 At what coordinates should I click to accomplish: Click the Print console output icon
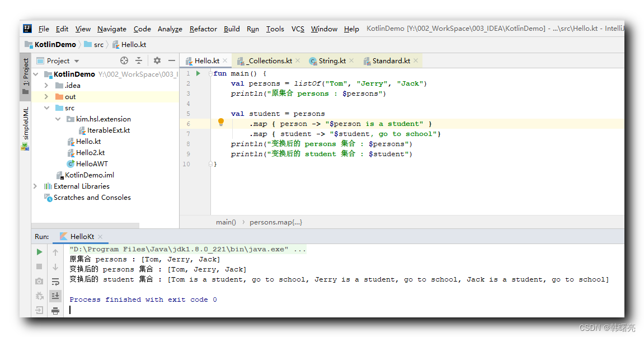[55, 311]
